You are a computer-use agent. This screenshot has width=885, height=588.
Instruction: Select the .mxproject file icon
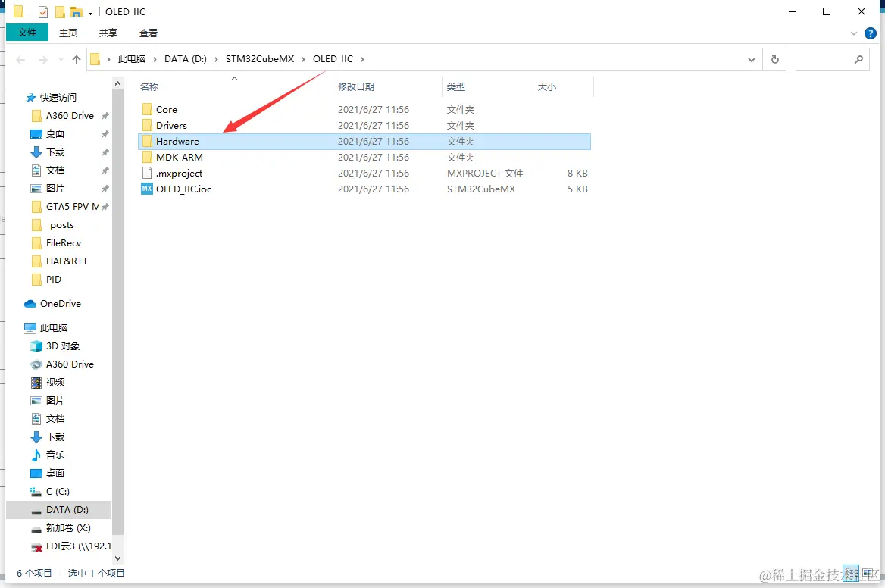pyautogui.click(x=147, y=173)
